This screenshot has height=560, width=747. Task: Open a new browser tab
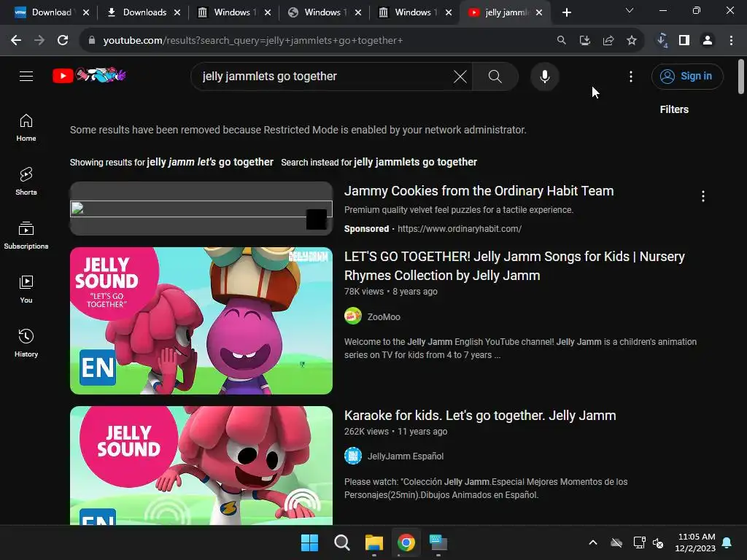click(566, 13)
